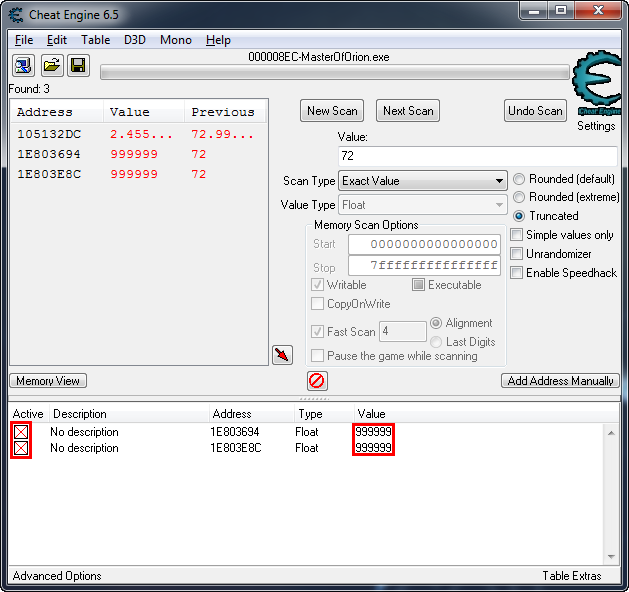This screenshot has width=629, height=592.
Task: Open the Mono menu
Action: click(x=176, y=40)
